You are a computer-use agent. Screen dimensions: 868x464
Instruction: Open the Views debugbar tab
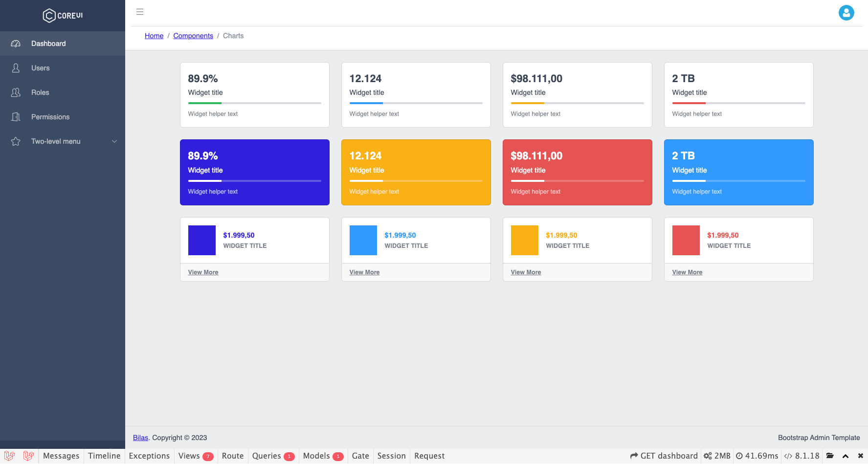click(x=196, y=456)
